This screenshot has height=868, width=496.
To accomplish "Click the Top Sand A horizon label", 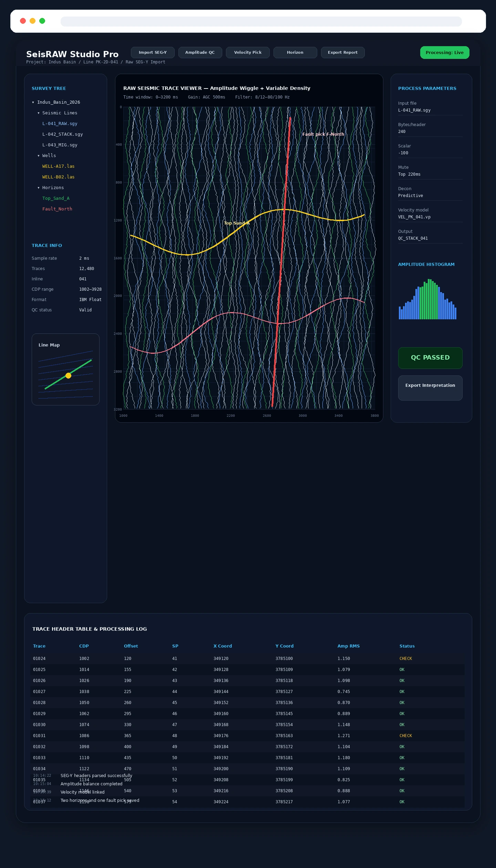I will coord(237,223).
